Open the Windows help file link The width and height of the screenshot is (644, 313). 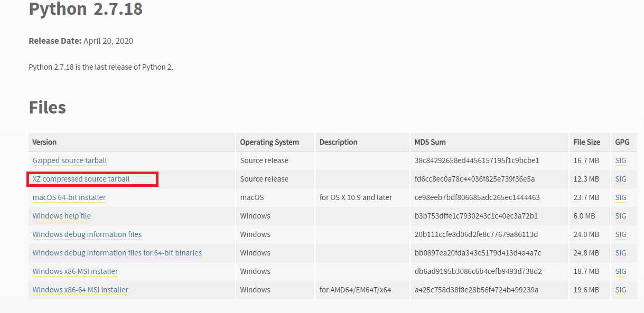[x=62, y=216]
